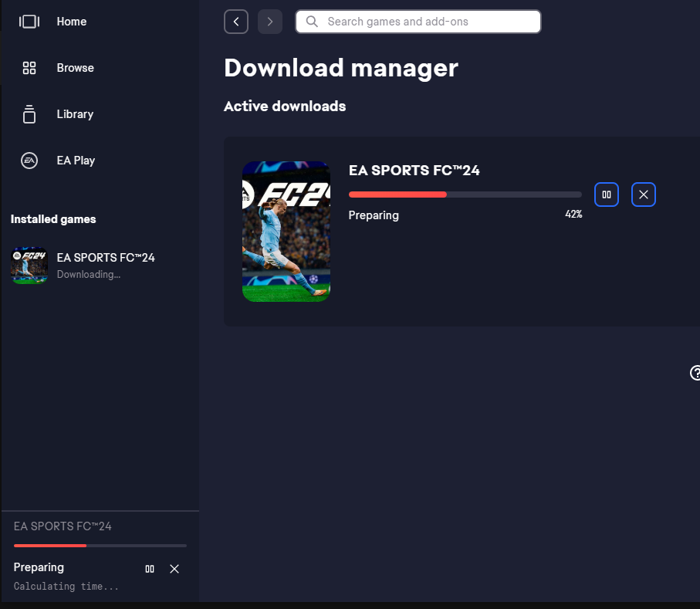Click the Calculating time... text
This screenshot has width=700, height=609.
pyautogui.click(x=66, y=586)
